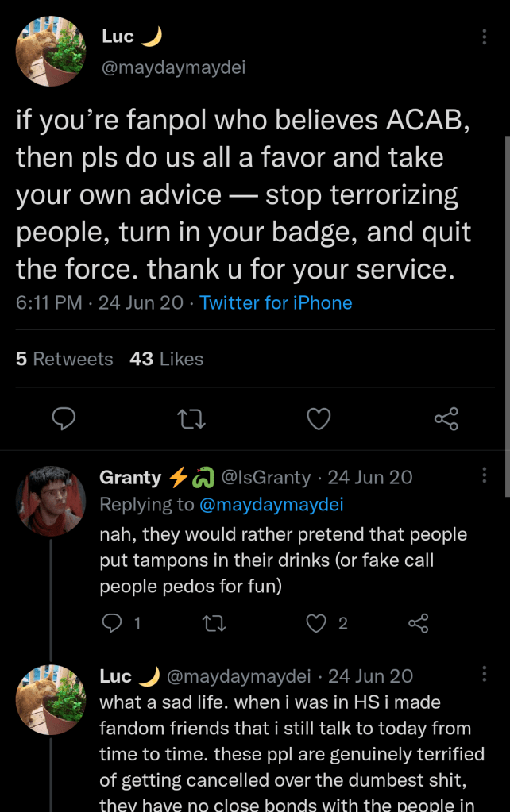Viewport: 510px width, 812px height.
Task: Open more options on Luc's reply
Action: (x=485, y=674)
